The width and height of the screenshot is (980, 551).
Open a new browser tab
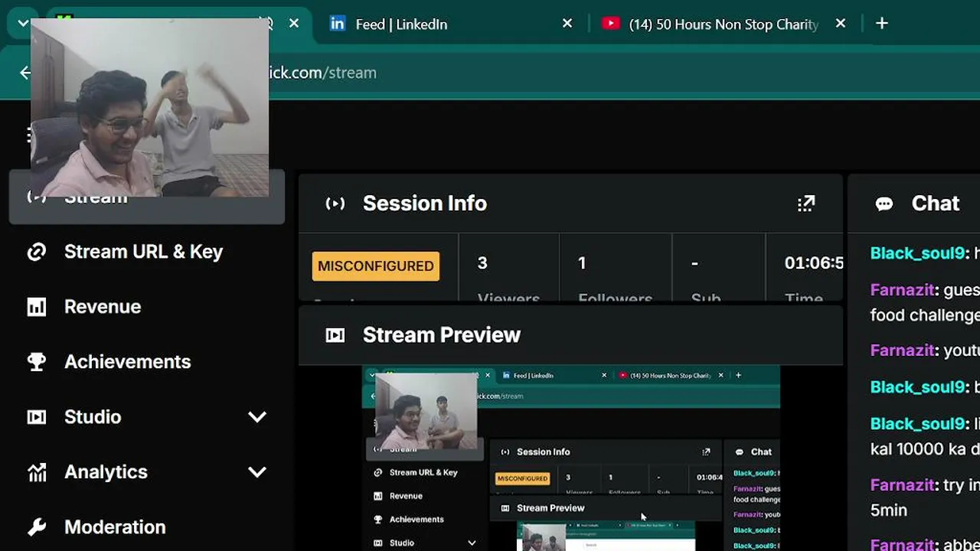coord(882,24)
